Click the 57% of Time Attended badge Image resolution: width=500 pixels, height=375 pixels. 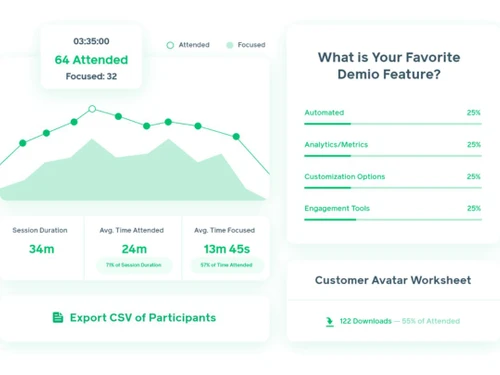click(226, 265)
